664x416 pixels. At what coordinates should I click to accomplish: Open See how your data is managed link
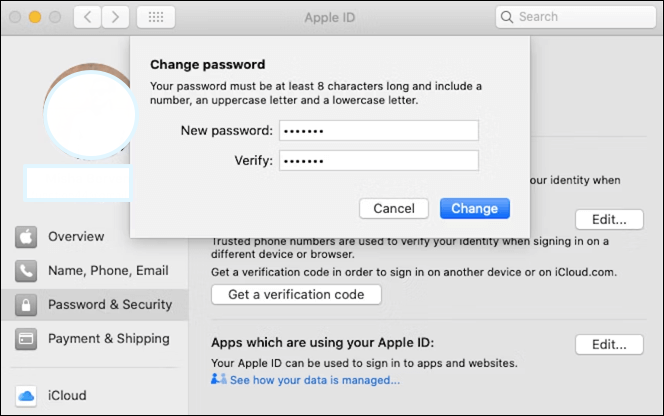pyautogui.click(x=314, y=380)
